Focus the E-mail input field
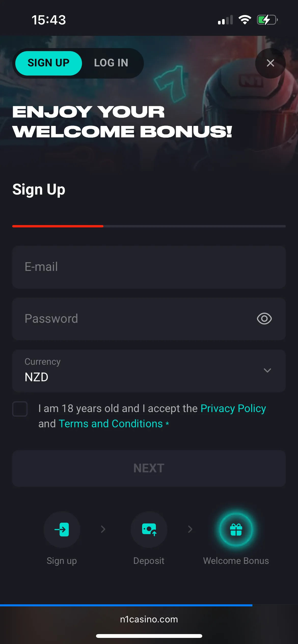This screenshot has width=298, height=644. pos(149,267)
